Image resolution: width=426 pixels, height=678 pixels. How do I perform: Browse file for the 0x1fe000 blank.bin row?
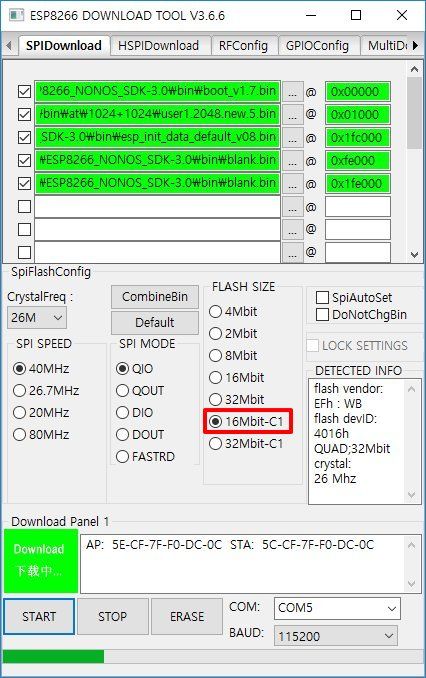point(293,183)
